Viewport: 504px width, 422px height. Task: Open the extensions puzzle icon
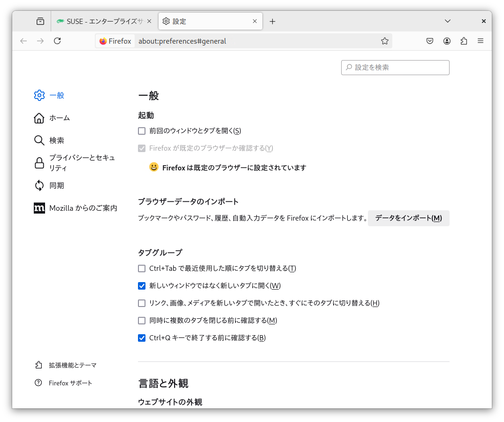(464, 41)
